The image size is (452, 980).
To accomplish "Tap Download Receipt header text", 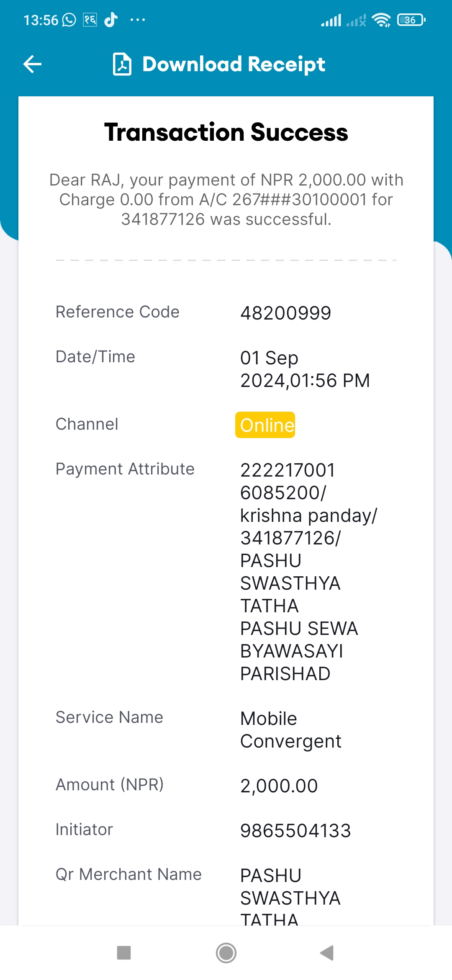I will (x=234, y=64).
